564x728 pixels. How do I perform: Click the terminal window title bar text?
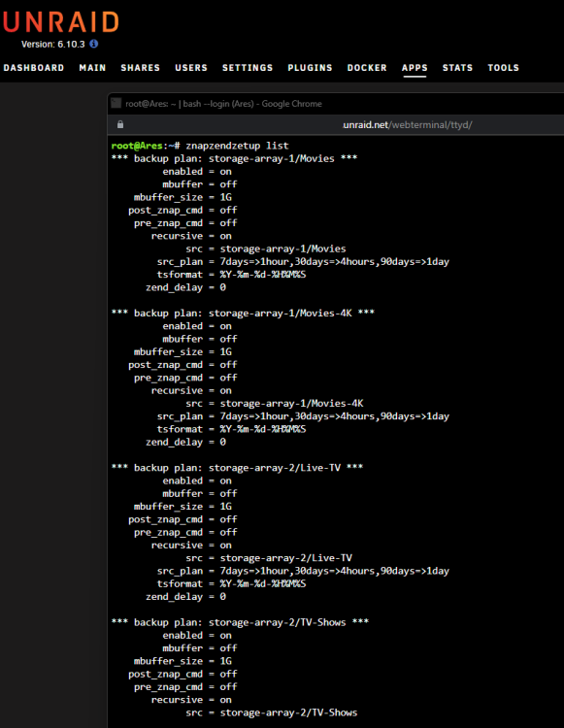pos(223,104)
